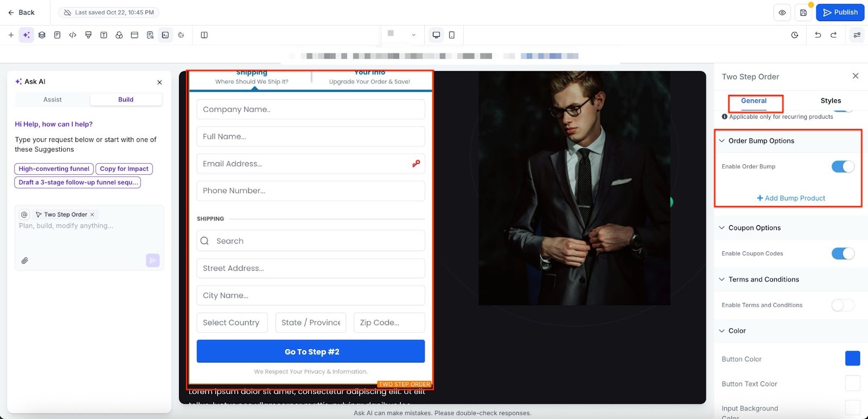Select the Assist tab in Ask AI
The width and height of the screenshot is (868, 419).
(x=53, y=99)
